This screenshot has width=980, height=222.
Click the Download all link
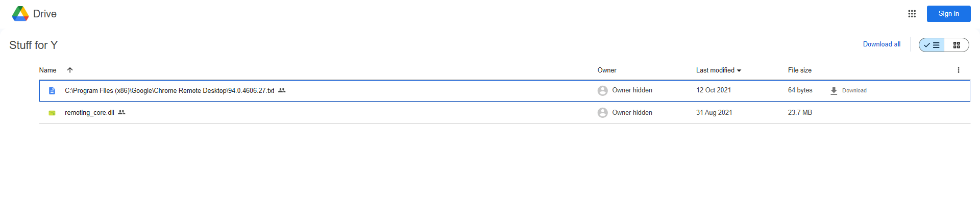[x=881, y=44]
